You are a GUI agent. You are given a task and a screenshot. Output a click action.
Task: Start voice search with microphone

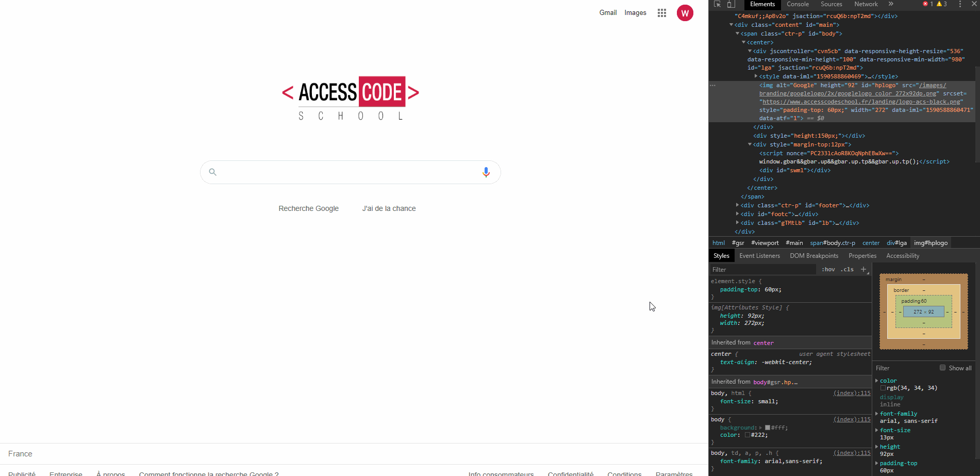tap(486, 172)
